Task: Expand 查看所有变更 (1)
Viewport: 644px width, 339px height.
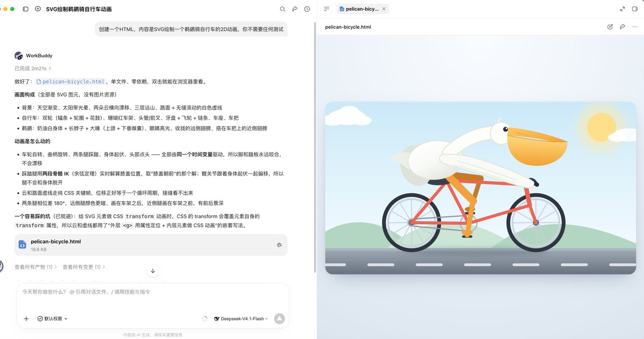Action: (x=84, y=267)
